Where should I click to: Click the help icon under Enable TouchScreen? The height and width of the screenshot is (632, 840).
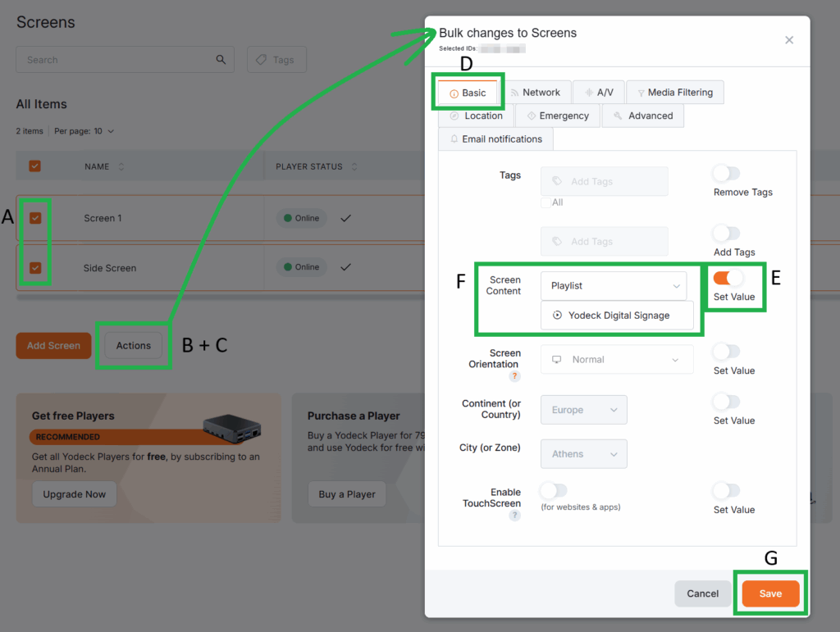[x=514, y=516]
